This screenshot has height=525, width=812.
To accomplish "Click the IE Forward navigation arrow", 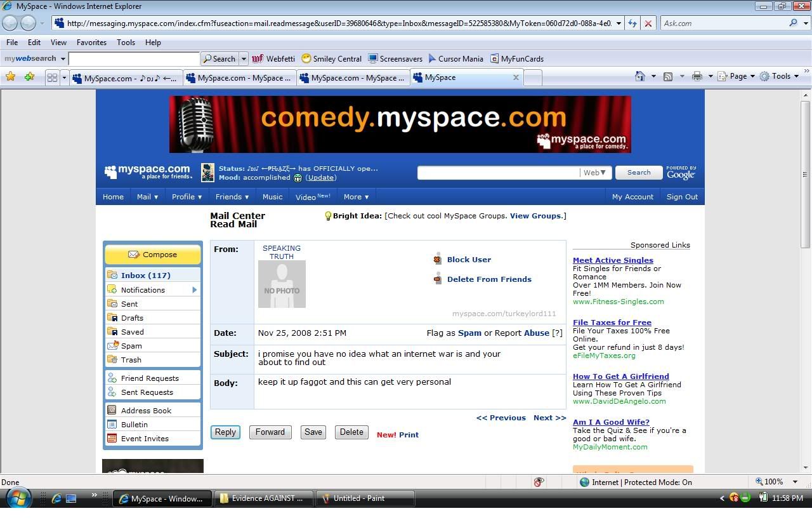I will coord(29,23).
